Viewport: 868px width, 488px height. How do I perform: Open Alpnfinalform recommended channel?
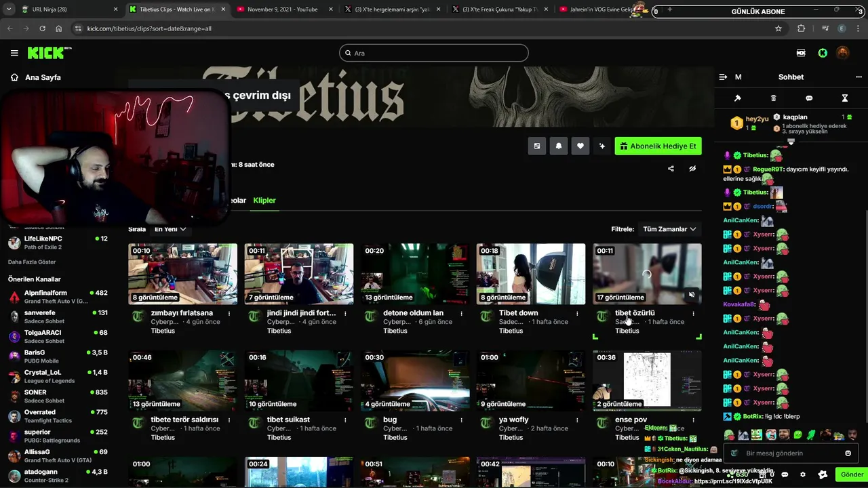point(58,297)
